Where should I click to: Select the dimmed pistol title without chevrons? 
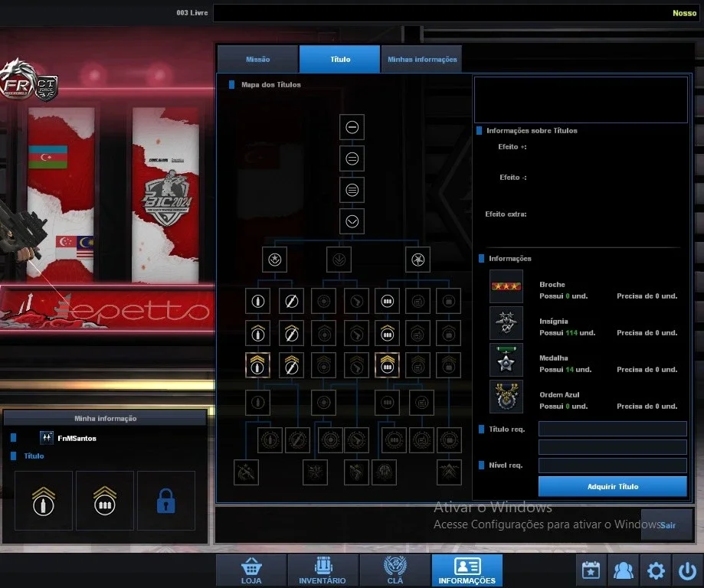click(x=356, y=301)
